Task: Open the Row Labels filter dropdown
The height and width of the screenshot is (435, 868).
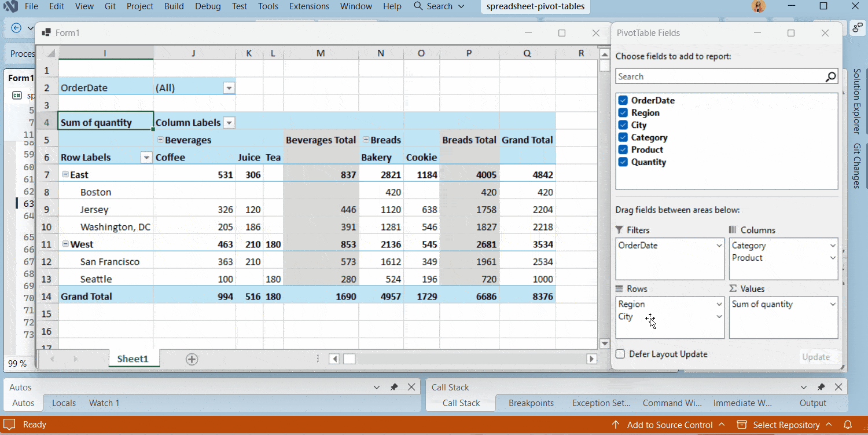Action: pyautogui.click(x=146, y=157)
